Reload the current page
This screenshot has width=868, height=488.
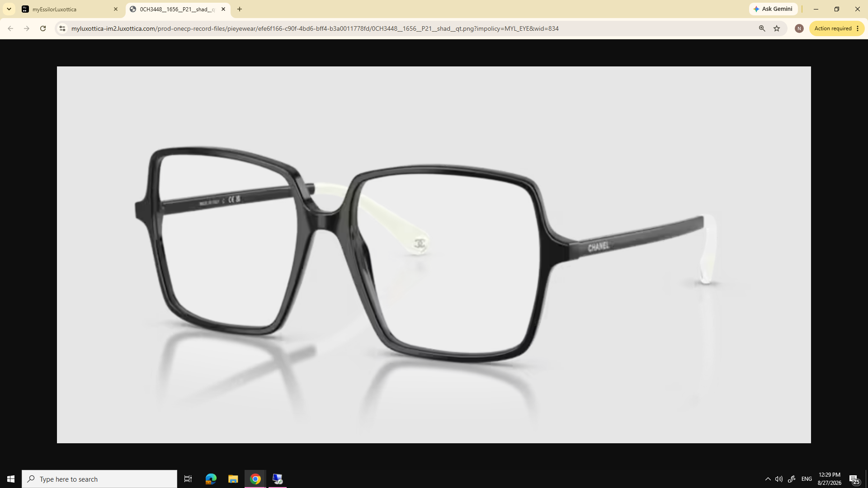click(x=43, y=28)
